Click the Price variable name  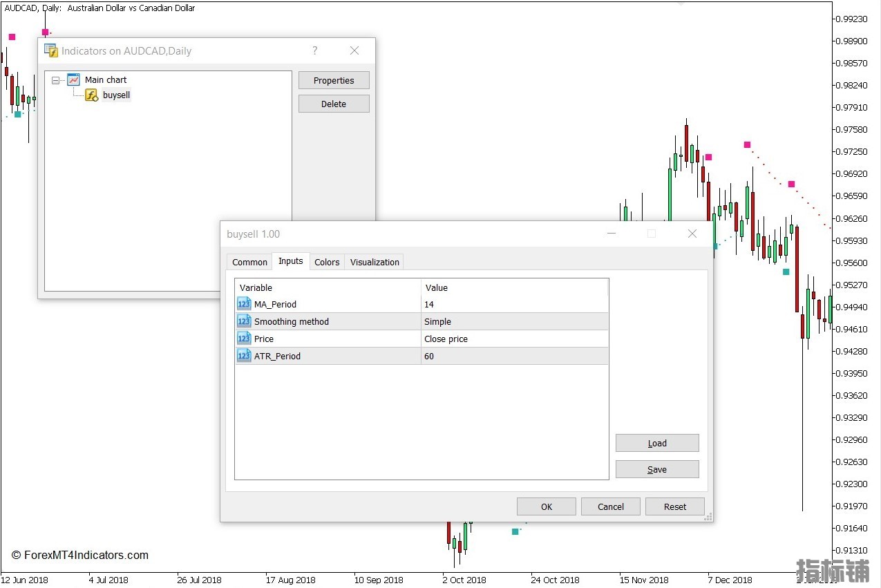pyautogui.click(x=264, y=339)
